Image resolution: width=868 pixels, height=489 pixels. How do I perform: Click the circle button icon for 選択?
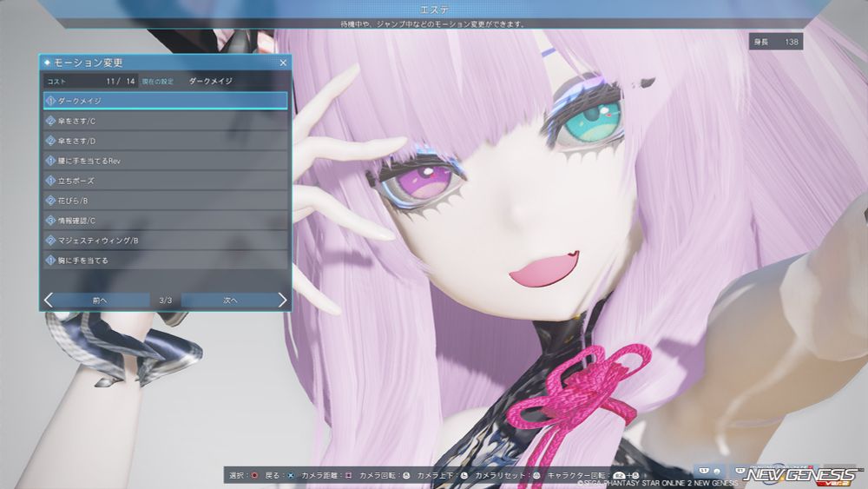(x=254, y=475)
